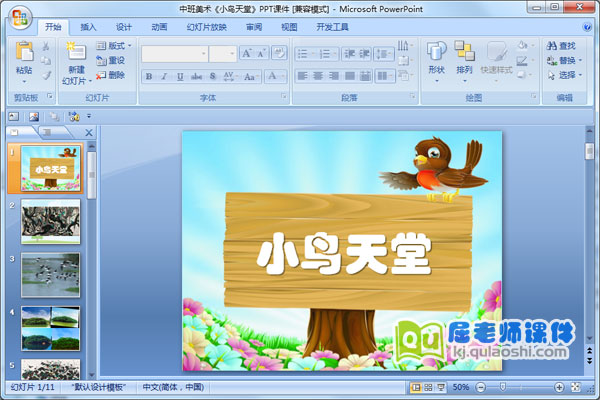Align text left in paragraph group
600x400 pixels.
tap(303, 76)
